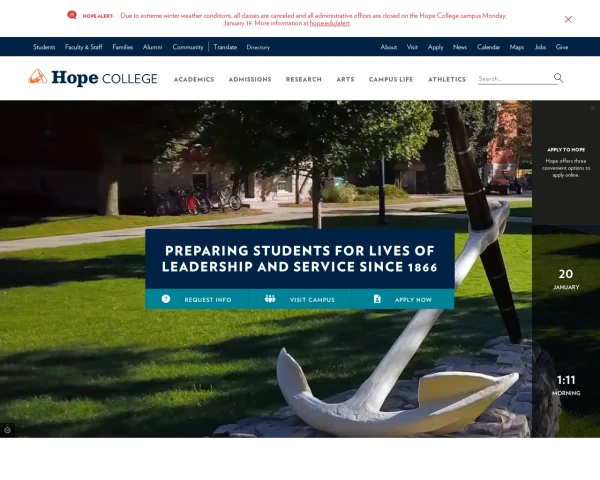Click the Apply Now document icon

tap(377, 299)
